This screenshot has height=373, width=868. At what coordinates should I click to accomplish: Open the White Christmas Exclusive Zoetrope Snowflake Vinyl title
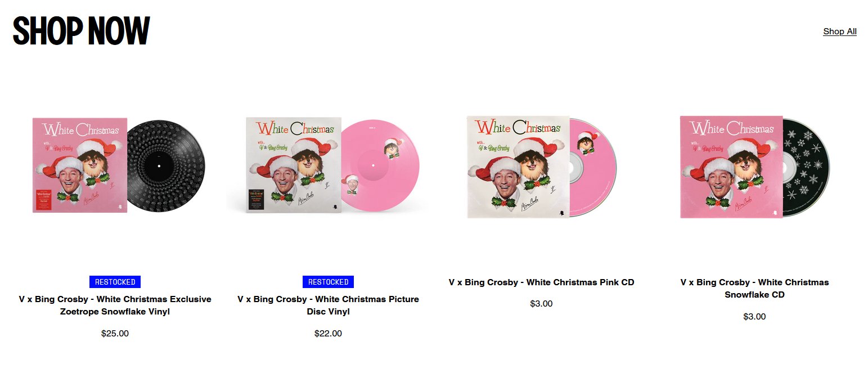pyautogui.click(x=115, y=305)
